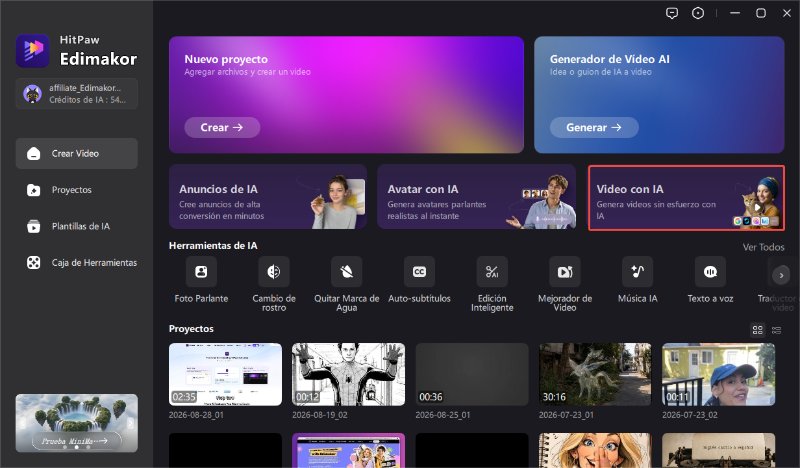Click the Generar button
800x468 pixels.
click(594, 128)
